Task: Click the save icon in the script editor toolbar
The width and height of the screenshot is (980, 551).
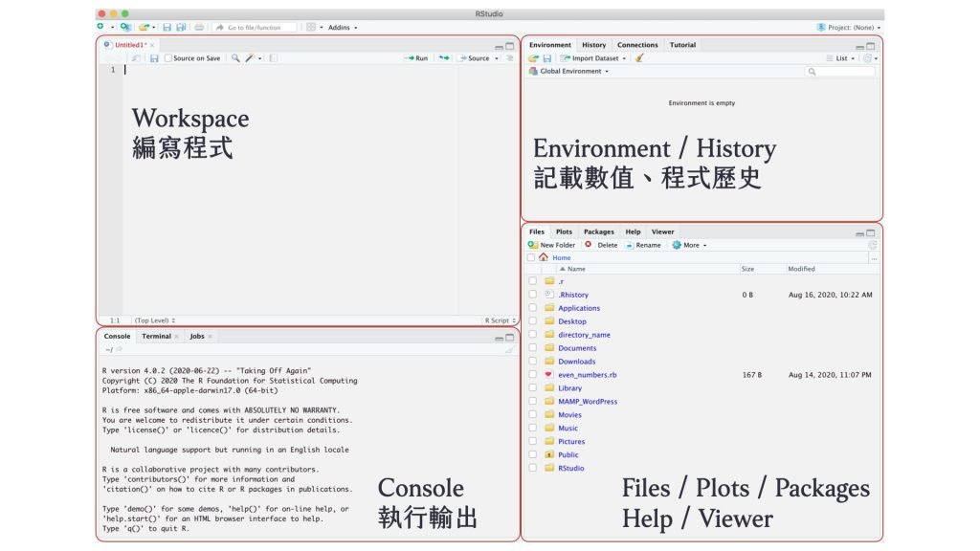Action: point(154,58)
